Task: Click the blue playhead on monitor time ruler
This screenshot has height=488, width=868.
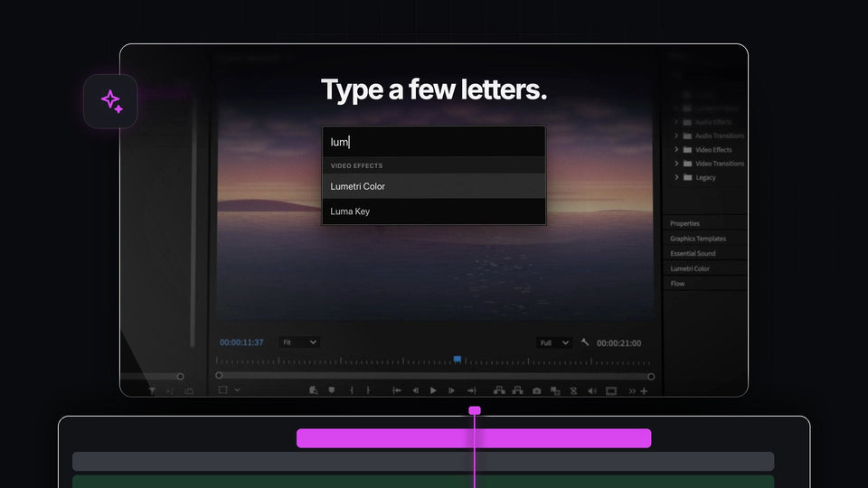Action: (x=458, y=360)
